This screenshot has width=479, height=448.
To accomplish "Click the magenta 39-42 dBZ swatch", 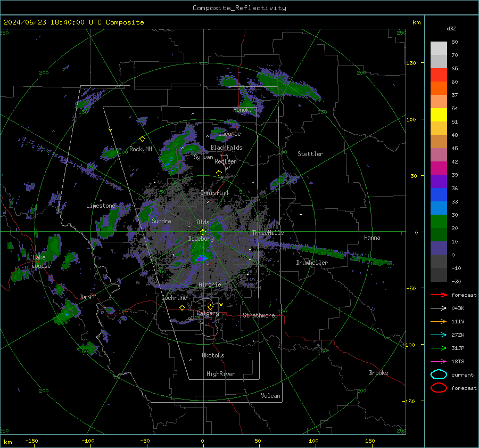I will point(439,168).
